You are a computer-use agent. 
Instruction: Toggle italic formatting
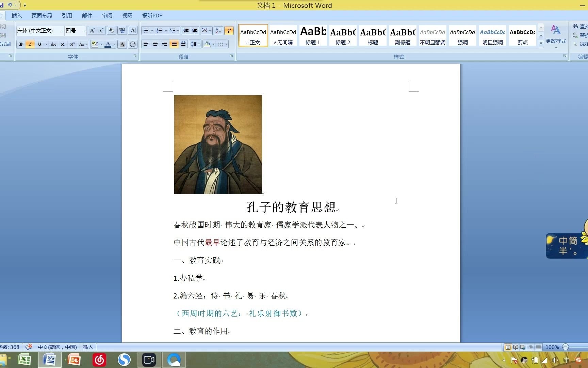(x=30, y=44)
